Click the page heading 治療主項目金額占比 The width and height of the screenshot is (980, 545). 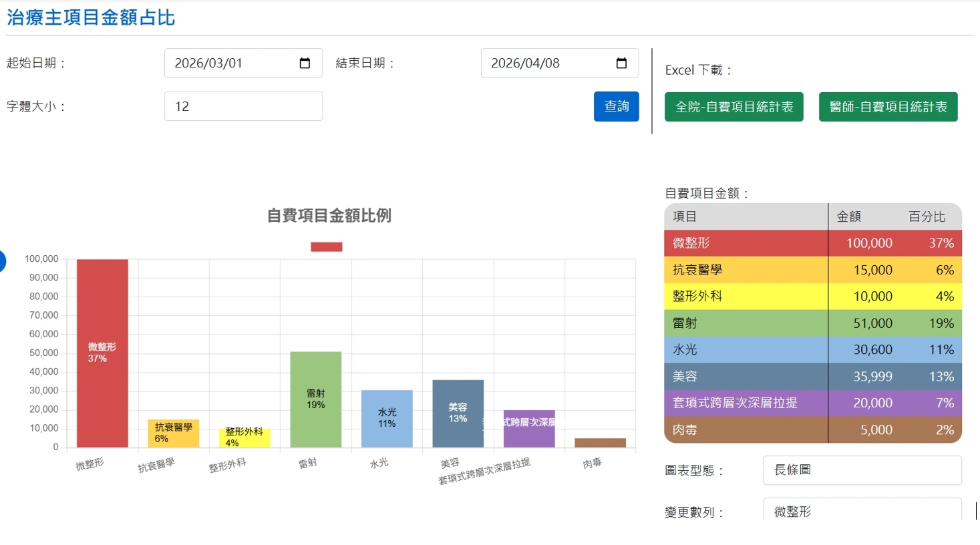click(x=91, y=17)
